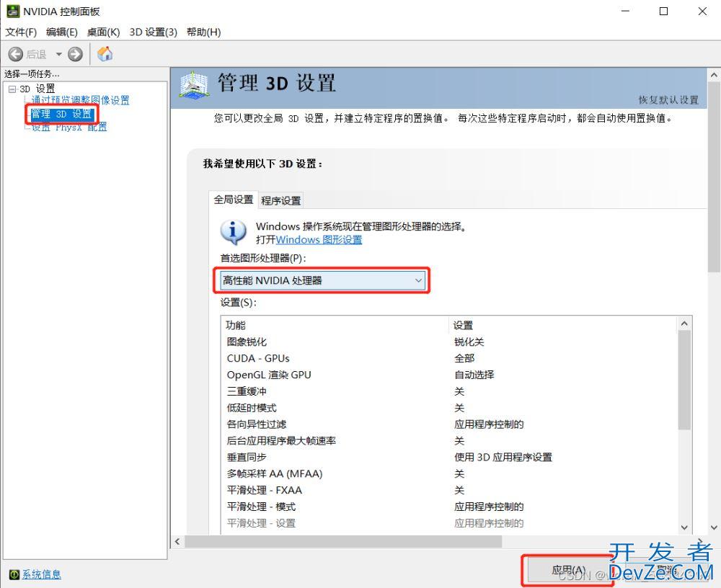The image size is (721, 588).
Task: Select the 各向异性过滤 settings row
Action: point(449,424)
